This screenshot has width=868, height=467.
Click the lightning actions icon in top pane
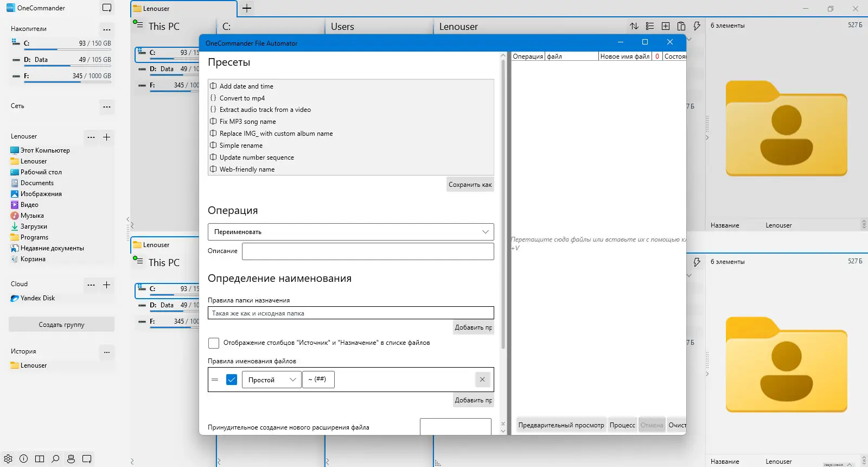click(x=697, y=26)
